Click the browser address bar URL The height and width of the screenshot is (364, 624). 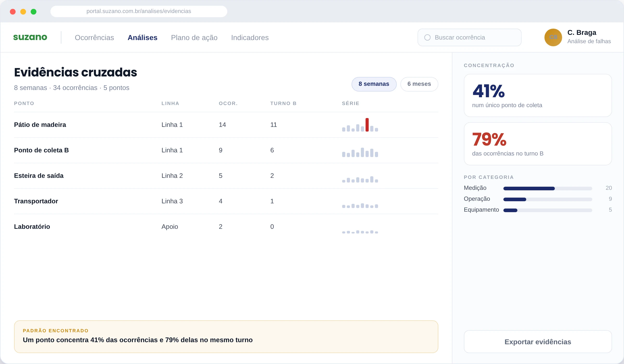[139, 11]
